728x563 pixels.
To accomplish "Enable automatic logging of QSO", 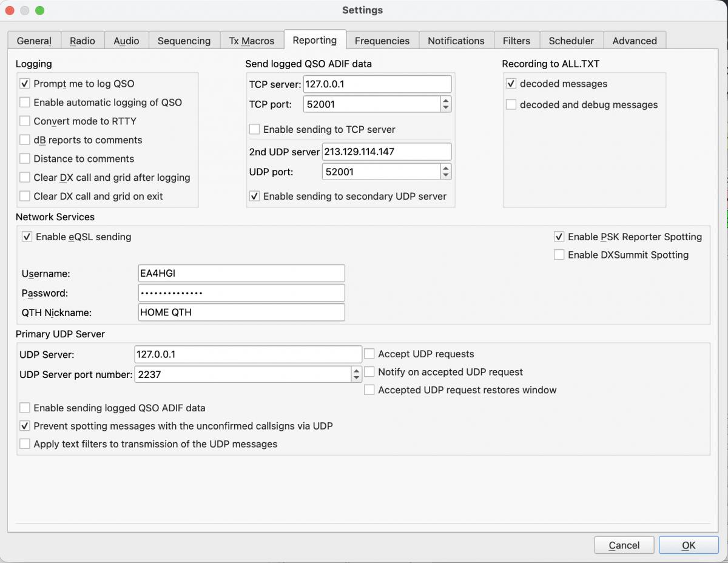I will click(x=25, y=103).
